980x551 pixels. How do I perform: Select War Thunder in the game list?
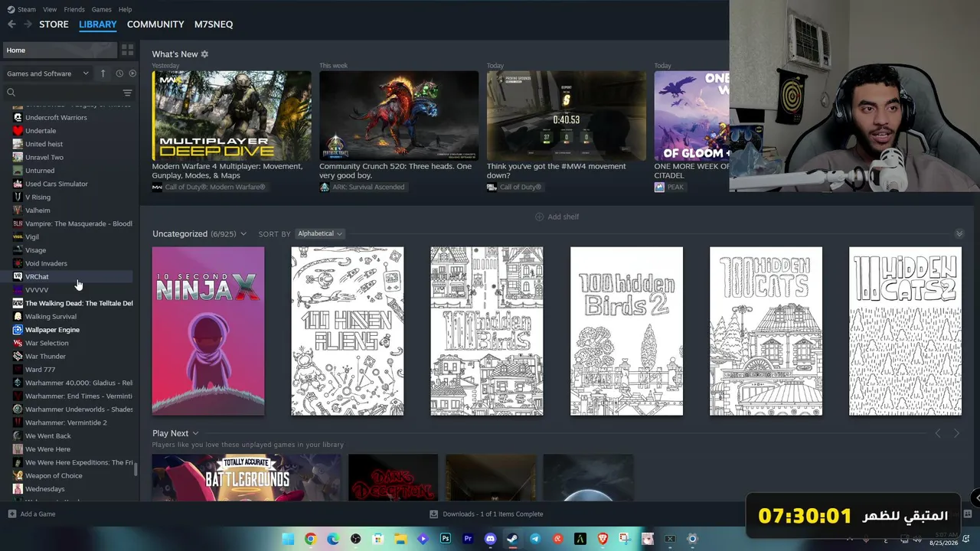point(45,357)
